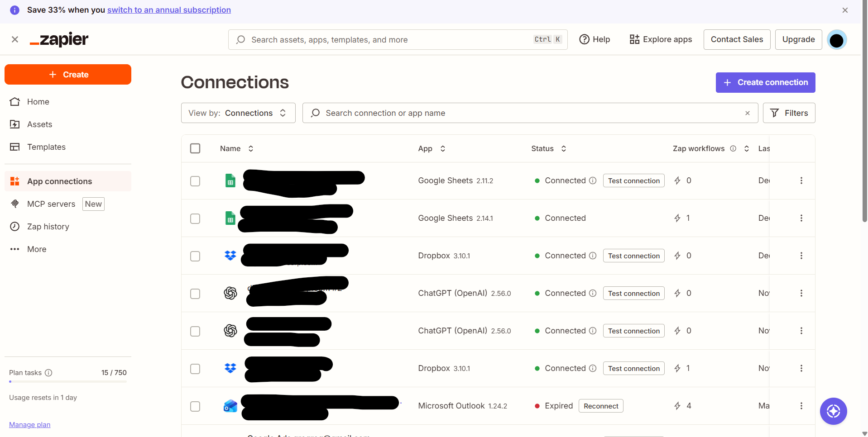868x437 pixels.
Task: Dismiss the annual subscription banner
Action: pyautogui.click(x=845, y=10)
